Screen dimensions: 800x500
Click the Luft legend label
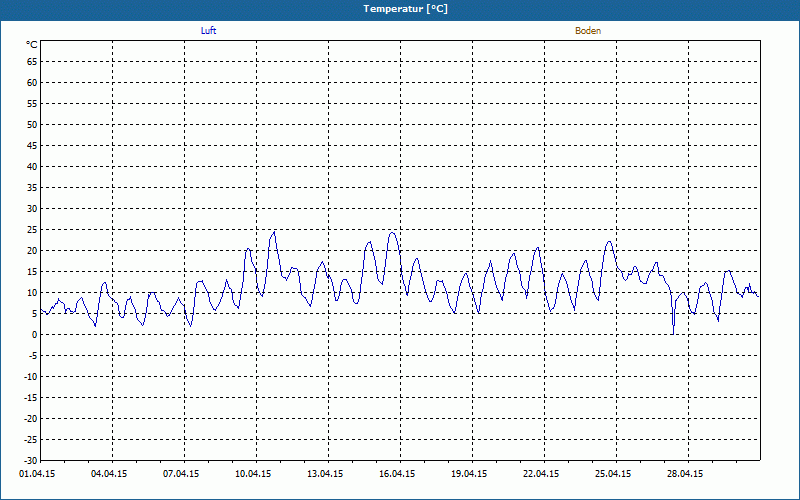pyautogui.click(x=208, y=31)
